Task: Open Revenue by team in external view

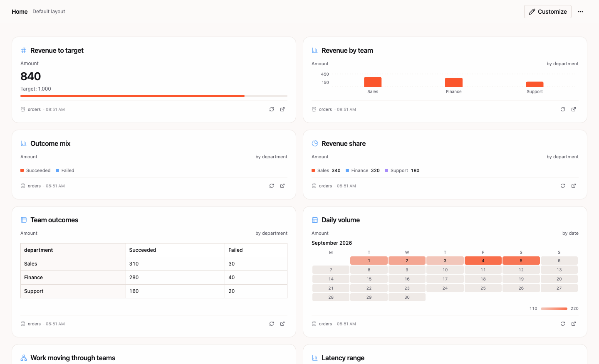Action: [x=574, y=109]
